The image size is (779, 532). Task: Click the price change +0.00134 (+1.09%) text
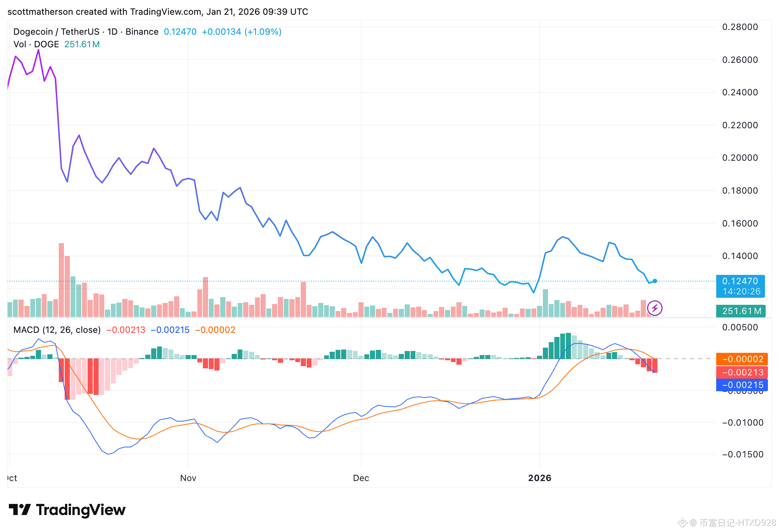click(241, 32)
